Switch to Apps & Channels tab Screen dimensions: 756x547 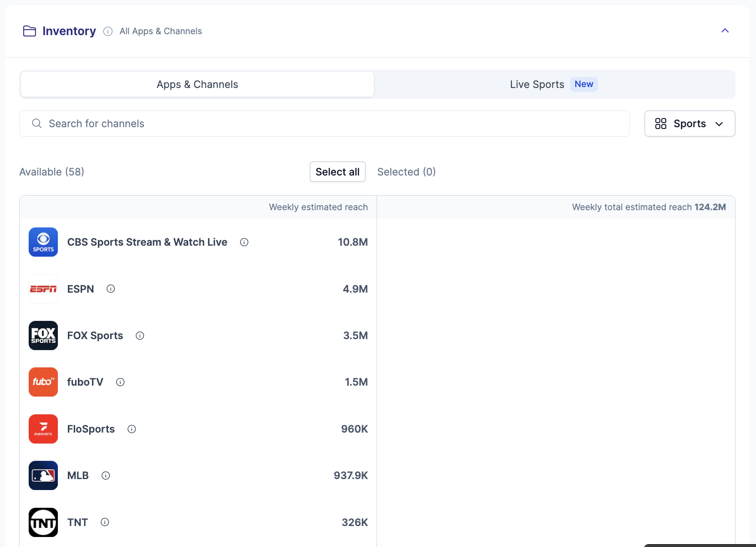pos(197,84)
